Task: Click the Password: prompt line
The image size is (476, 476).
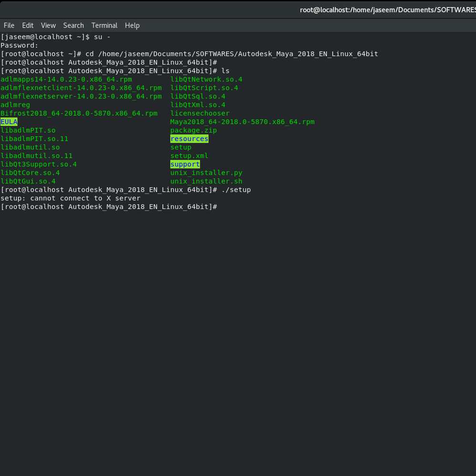Action: point(20,45)
